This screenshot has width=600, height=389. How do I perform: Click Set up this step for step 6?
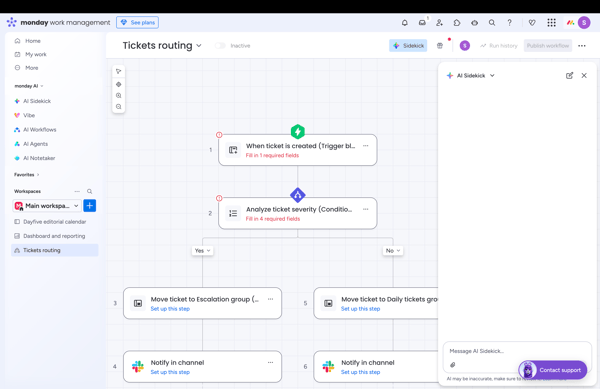(360, 372)
